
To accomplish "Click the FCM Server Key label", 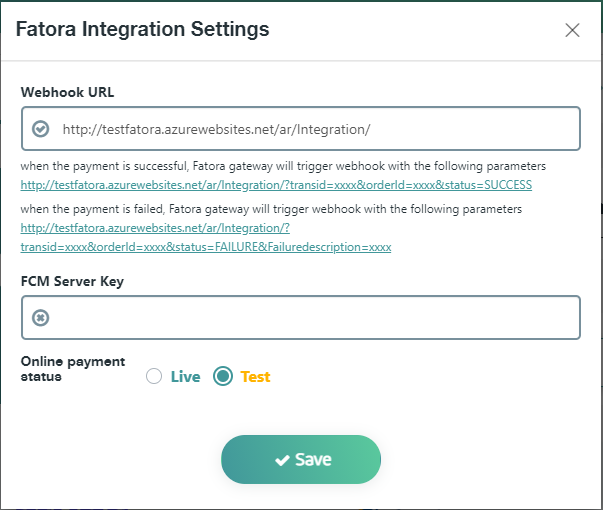I will [x=72, y=282].
